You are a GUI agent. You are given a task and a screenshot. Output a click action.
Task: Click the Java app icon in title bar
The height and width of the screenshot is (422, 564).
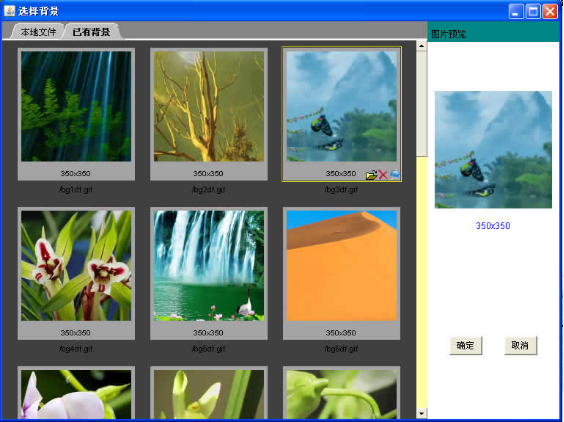click(x=9, y=11)
